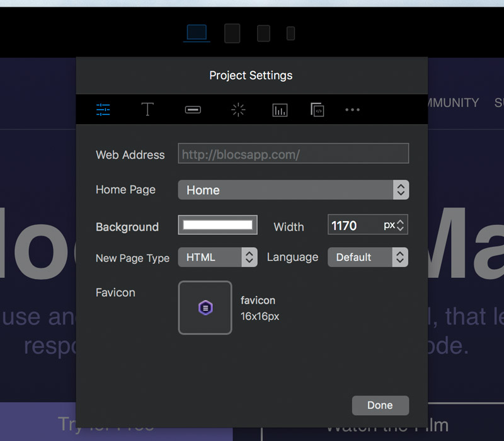The image size is (504, 441).
Task: Switch to large tablet breakpoint icon
Action: point(232,33)
